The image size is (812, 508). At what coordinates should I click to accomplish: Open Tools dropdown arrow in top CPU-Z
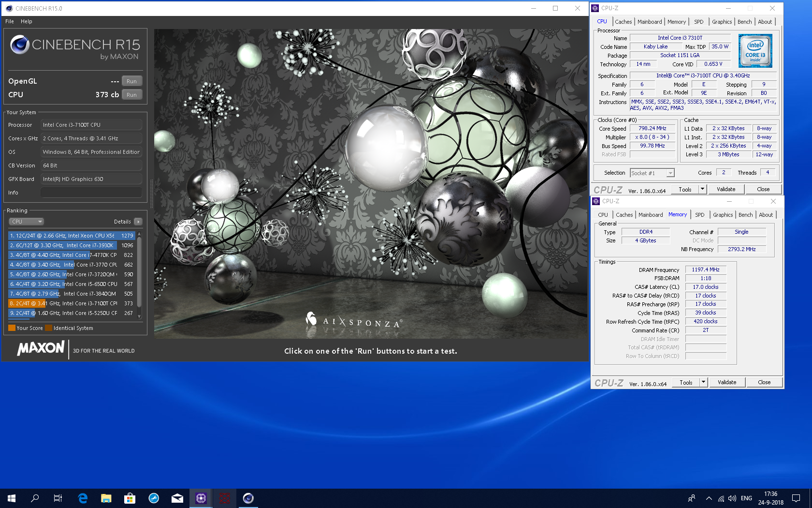coord(702,189)
